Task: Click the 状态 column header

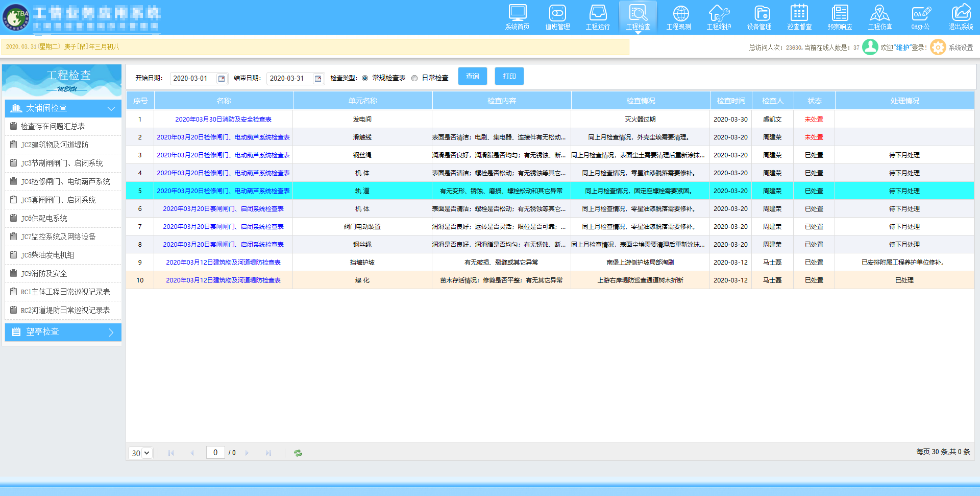Action: tap(815, 101)
